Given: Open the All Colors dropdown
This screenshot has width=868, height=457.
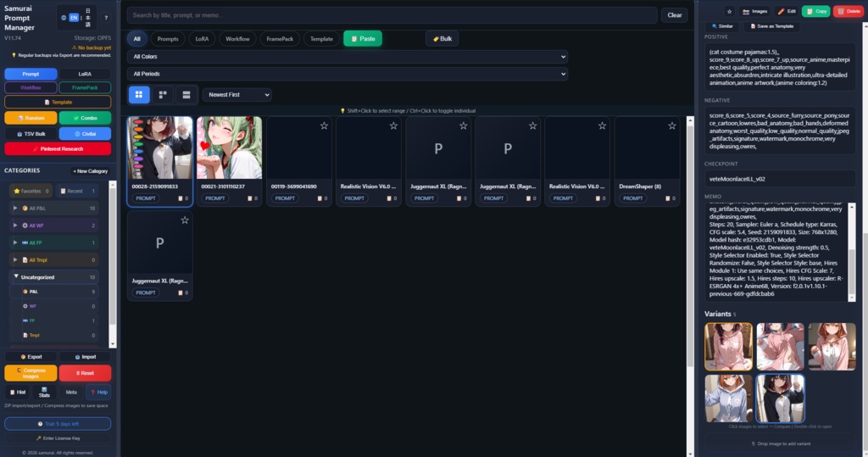Looking at the screenshot, I should [x=348, y=57].
